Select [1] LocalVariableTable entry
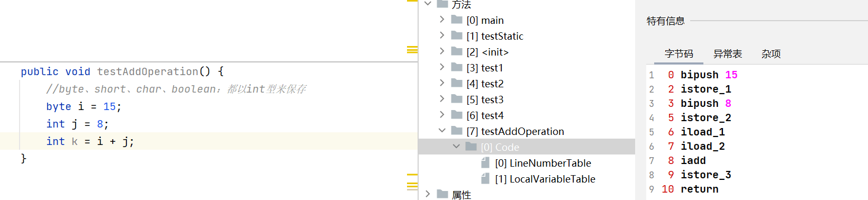 pos(545,179)
